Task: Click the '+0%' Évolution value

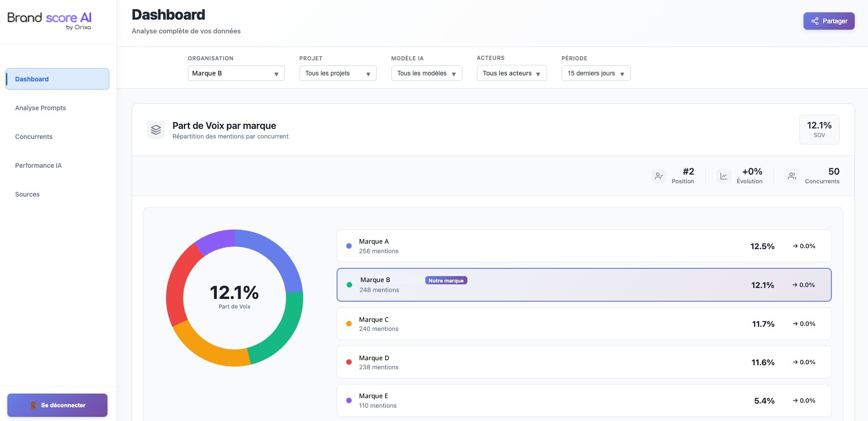Action: [x=752, y=171]
